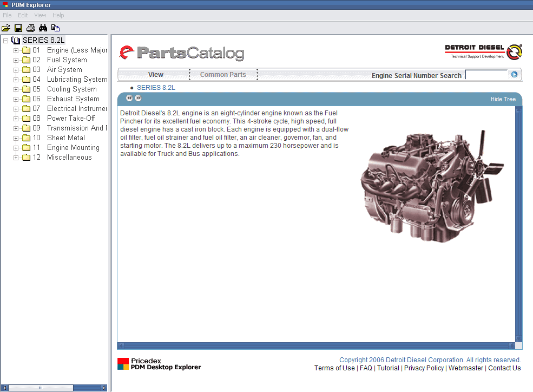Select the SERIES 8.2L root tree label
The width and height of the screenshot is (533, 392).
[43, 41]
